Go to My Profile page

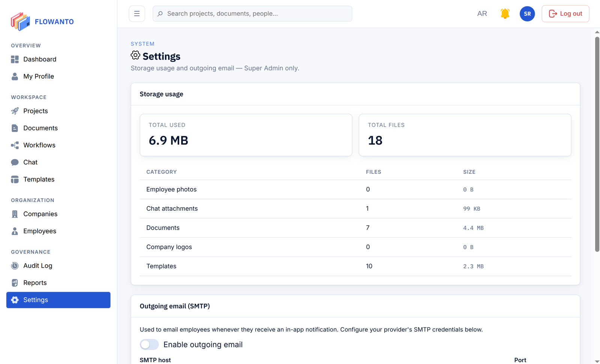point(58,76)
